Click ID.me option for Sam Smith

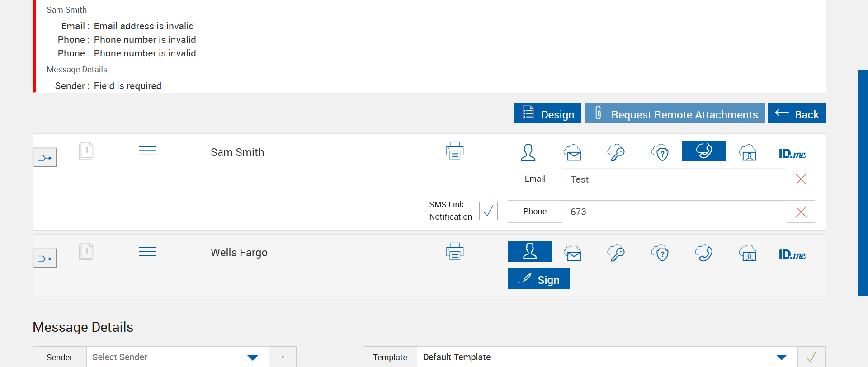pyautogui.click(x=792, y=154)
